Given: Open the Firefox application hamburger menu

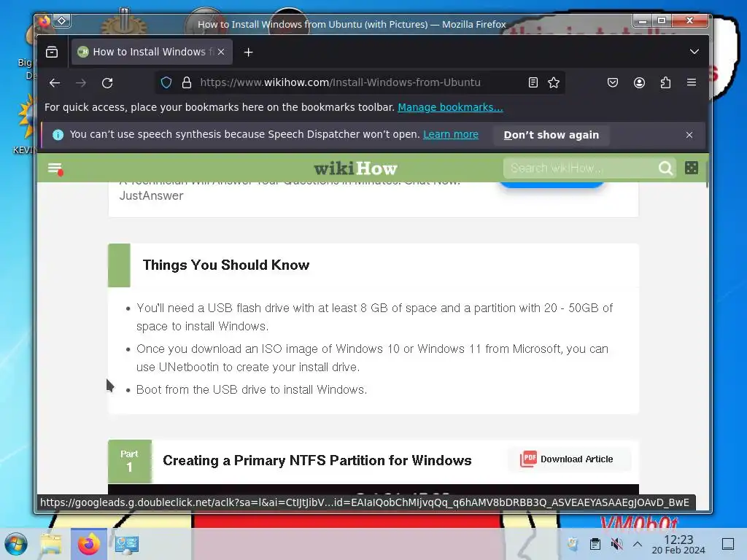Looking at the screenshot, I should [692, 82].
